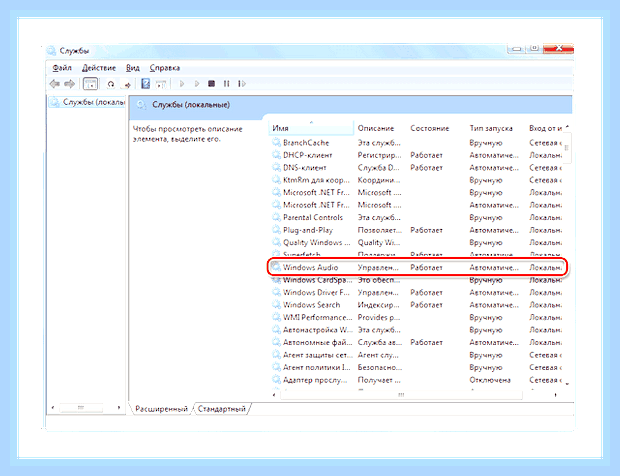Select the Агент защиты сет… service name
Screen dimensions: 620x476
pyautogui.click(x=318, y=355)
